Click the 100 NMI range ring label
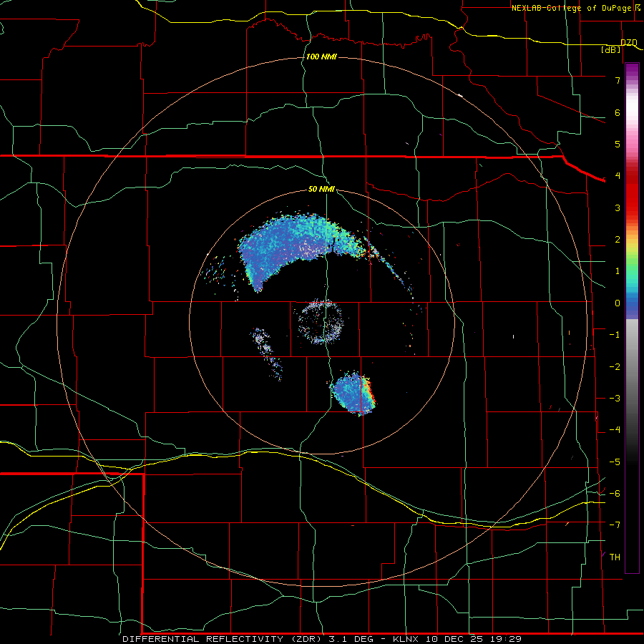The image size is (644, 644). 321,57
